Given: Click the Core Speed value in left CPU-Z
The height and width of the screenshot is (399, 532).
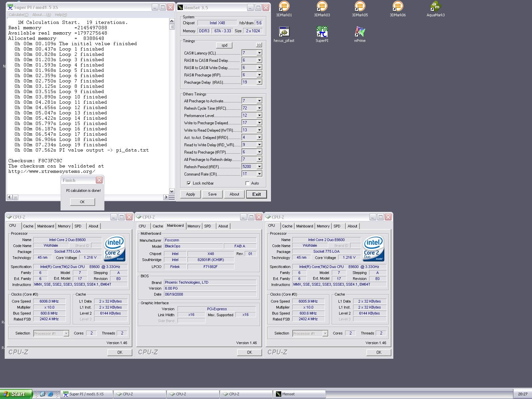Looking at the screenshot, I should (49, 301).
